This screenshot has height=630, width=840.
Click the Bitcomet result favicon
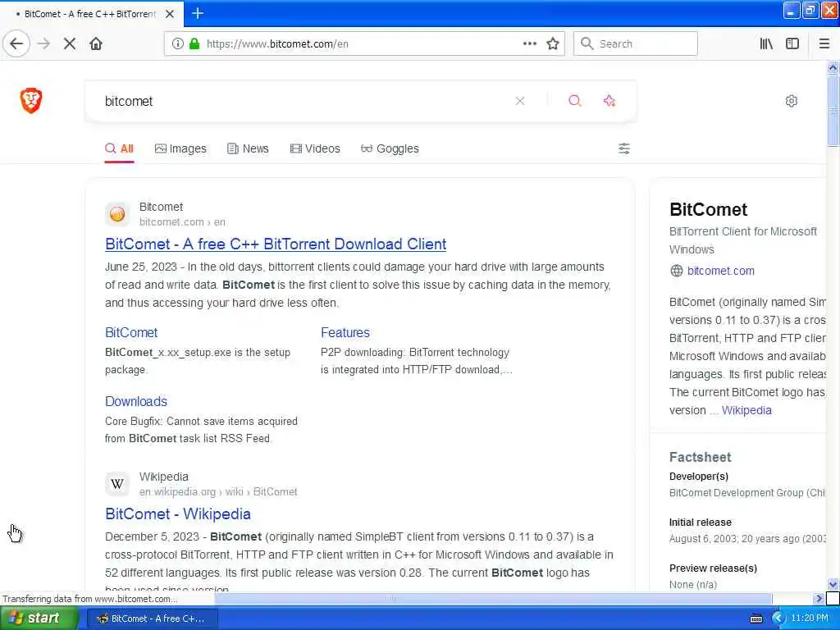point(117,214)
